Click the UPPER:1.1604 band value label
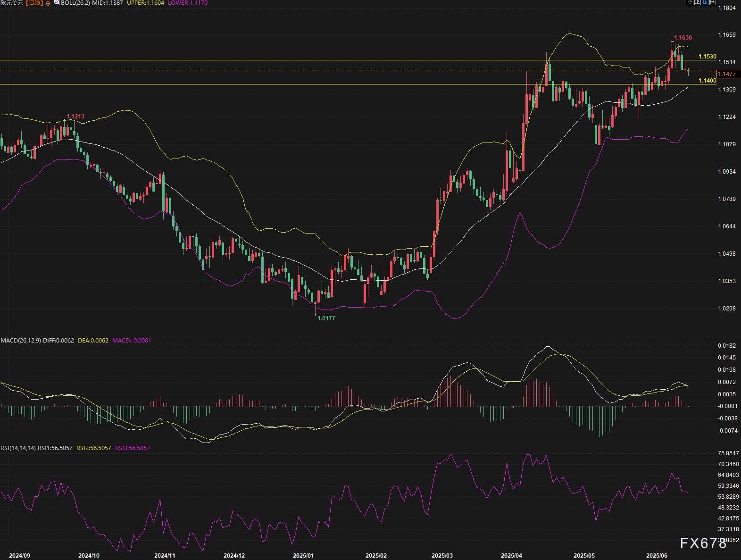This screenshot has width=741, height=560. pos(145,3)
